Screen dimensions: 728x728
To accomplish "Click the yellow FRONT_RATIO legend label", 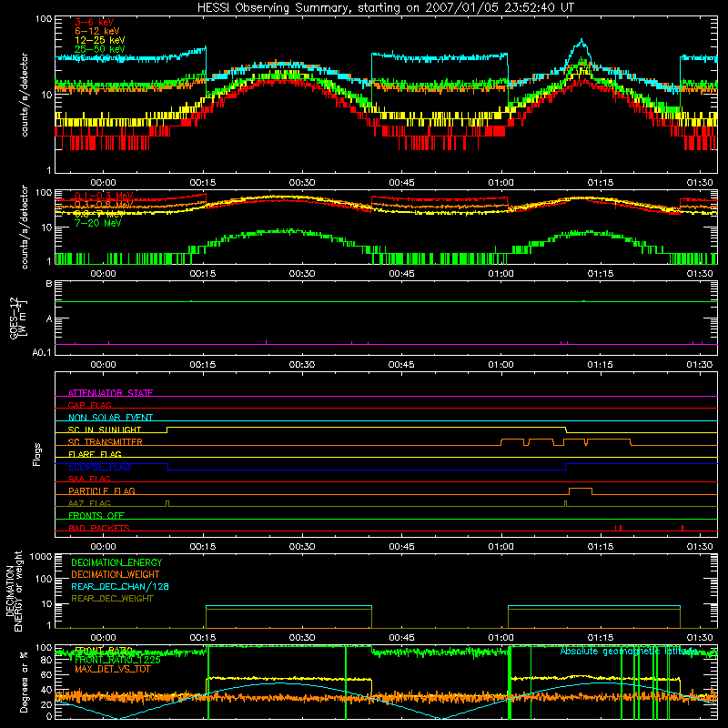I will pos(104,651).
